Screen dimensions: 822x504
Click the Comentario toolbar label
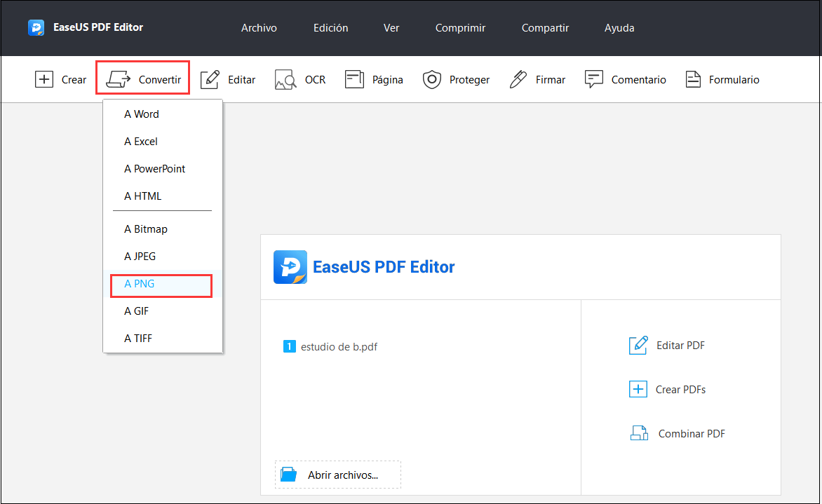pyautogui.click(x=638, y=80)
